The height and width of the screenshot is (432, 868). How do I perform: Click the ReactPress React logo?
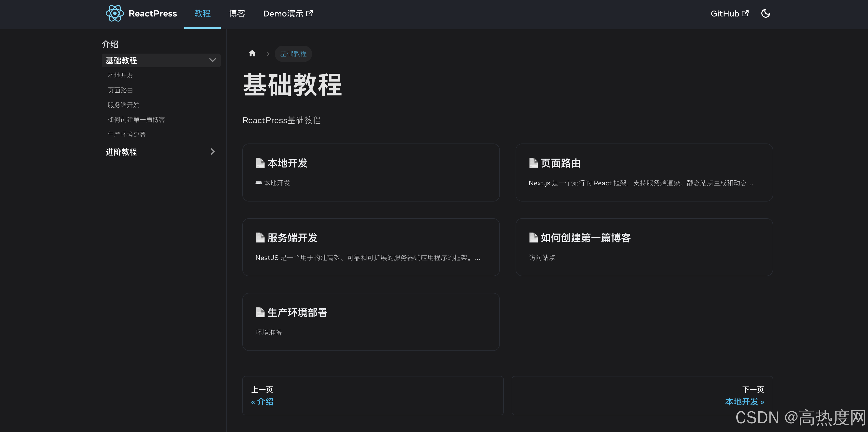(x=115, y=14)
